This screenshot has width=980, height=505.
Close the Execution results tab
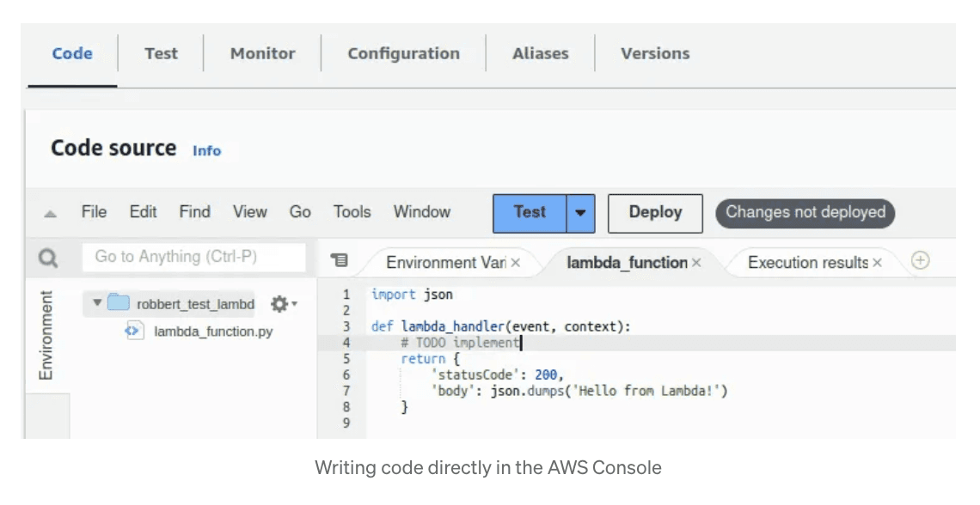coord(878,263)
